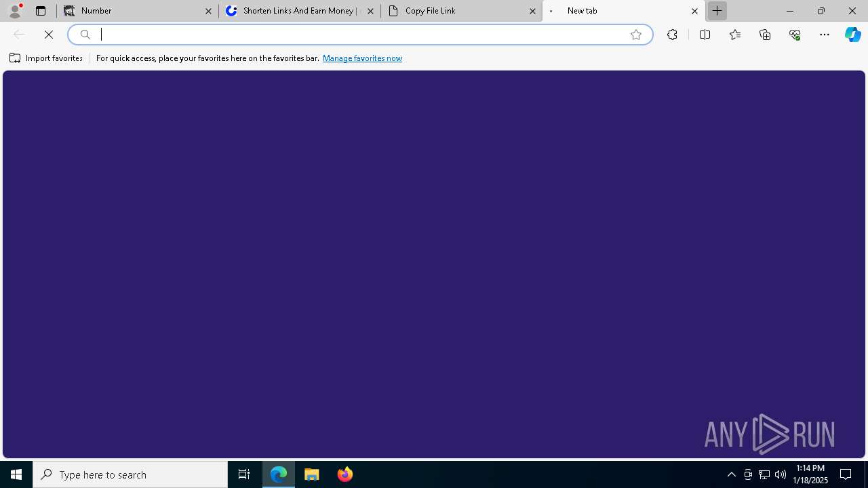Minimize the Edge window
This screenshot has height=488, width=868.
(x=790, y=11)
